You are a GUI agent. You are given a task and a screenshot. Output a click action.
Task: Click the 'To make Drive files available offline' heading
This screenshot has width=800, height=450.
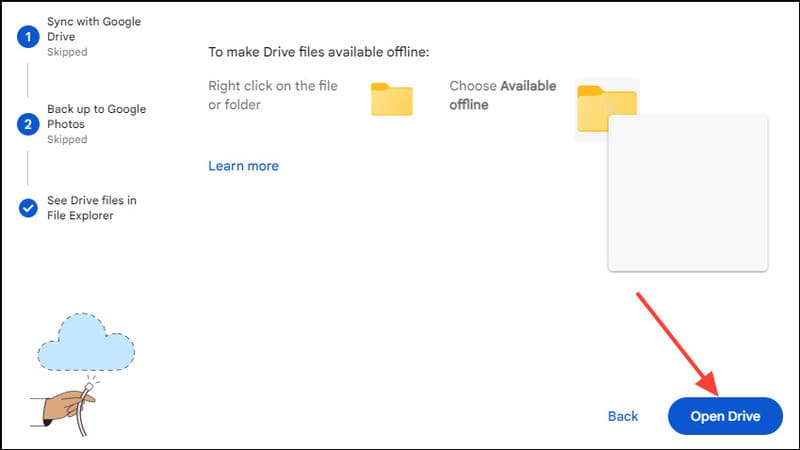pyautogui.click(x=318, y=52)
